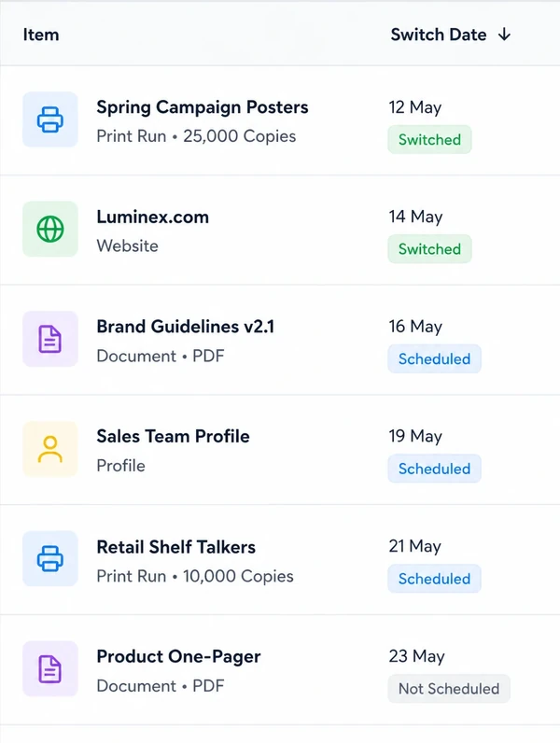
Task: Click 'Print Run • 25,000 Copies' subtitle
Action: coord(196,136)
